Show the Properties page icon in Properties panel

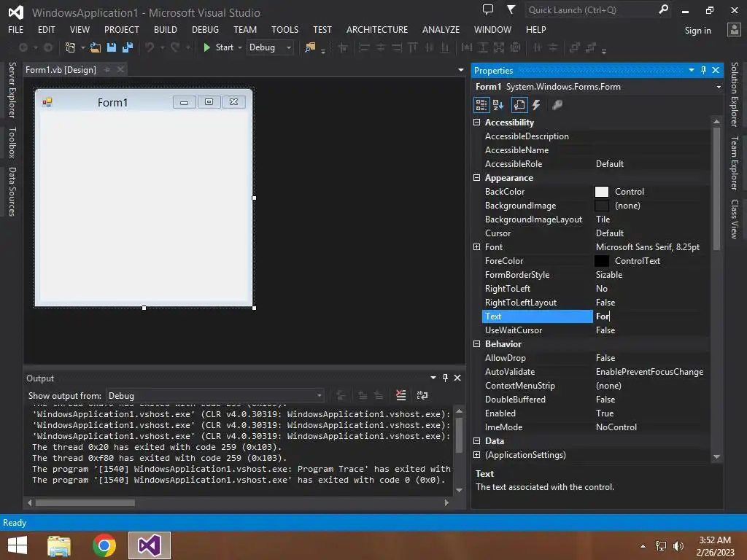519,105
